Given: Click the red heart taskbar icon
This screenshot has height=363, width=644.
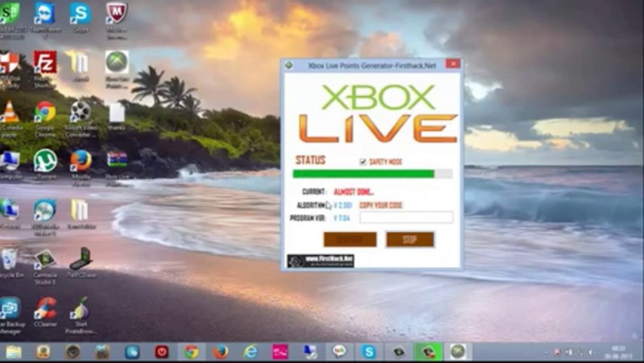Looking at the screenshot, I should pos(162,351).
